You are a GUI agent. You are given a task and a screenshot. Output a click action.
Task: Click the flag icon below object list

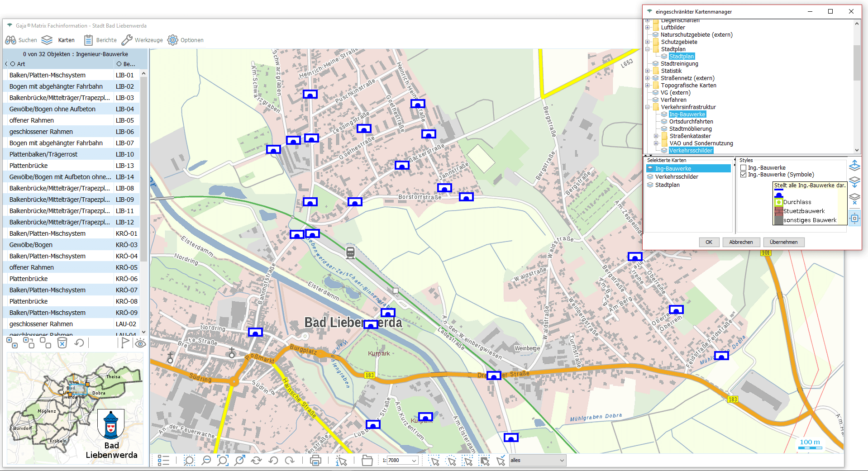(x=125, y=343)
